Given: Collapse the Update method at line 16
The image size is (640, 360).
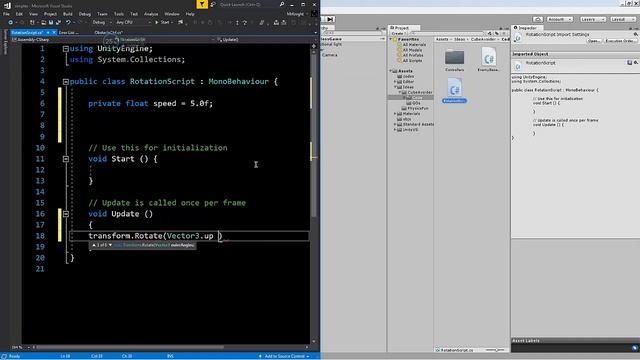Looking at the screenshot, I should click(66, 214).
